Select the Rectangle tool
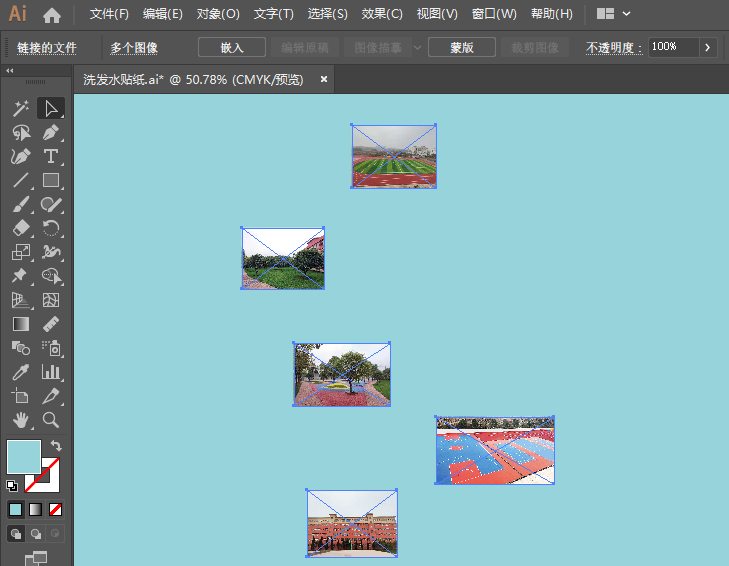 (51, 180)
